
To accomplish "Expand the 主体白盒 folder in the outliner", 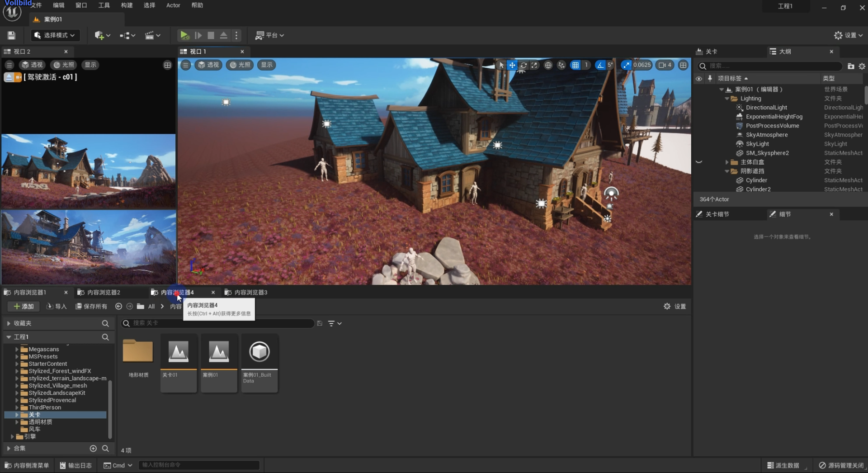I will pyautogui.click(x=727, y=162).
